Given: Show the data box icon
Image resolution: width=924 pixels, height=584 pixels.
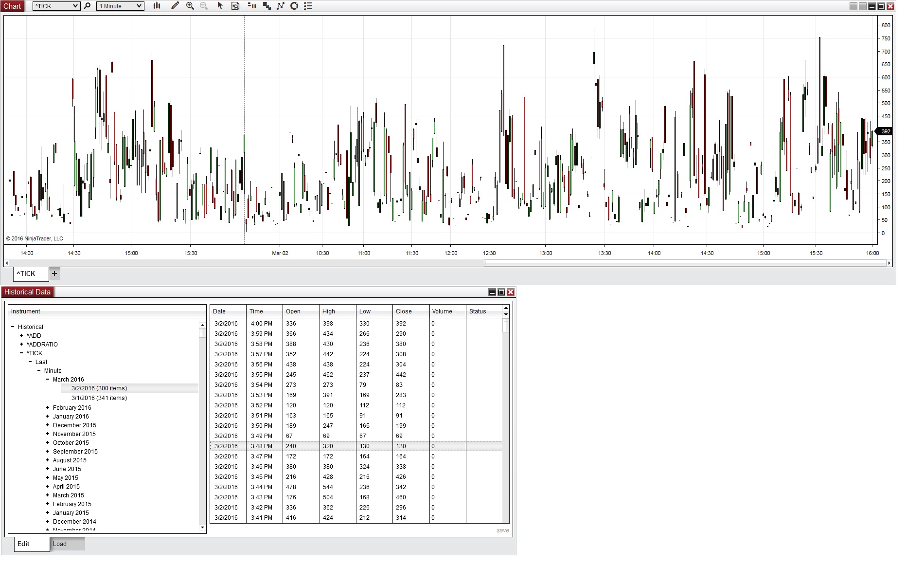Looking at the screenshot, I should click(x=235, y=6).
